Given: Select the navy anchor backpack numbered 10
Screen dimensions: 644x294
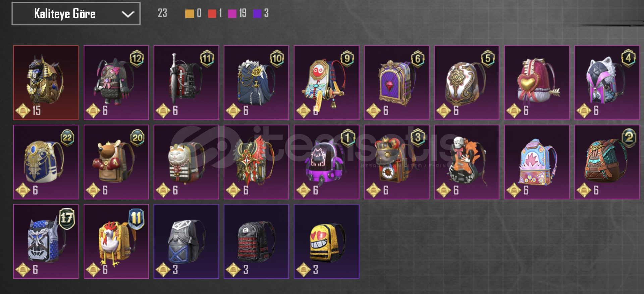Looking at the screenshot, I should tap(256, 82).
